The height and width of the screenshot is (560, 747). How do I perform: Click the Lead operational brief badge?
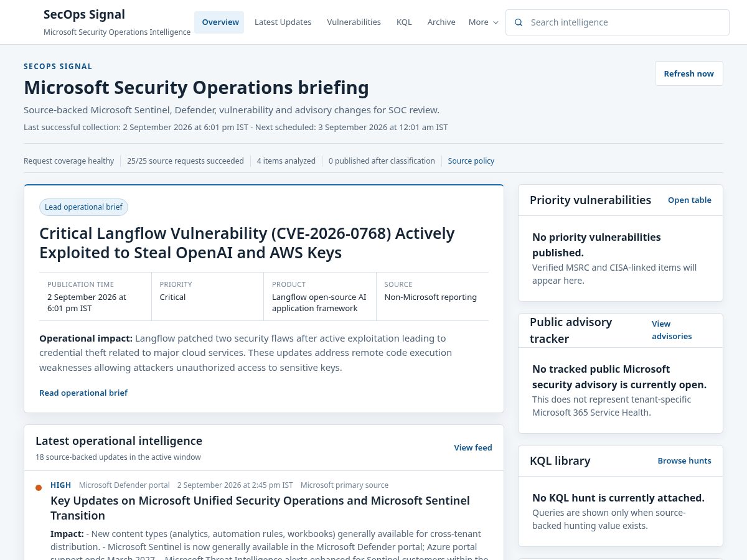click(83, 207)
